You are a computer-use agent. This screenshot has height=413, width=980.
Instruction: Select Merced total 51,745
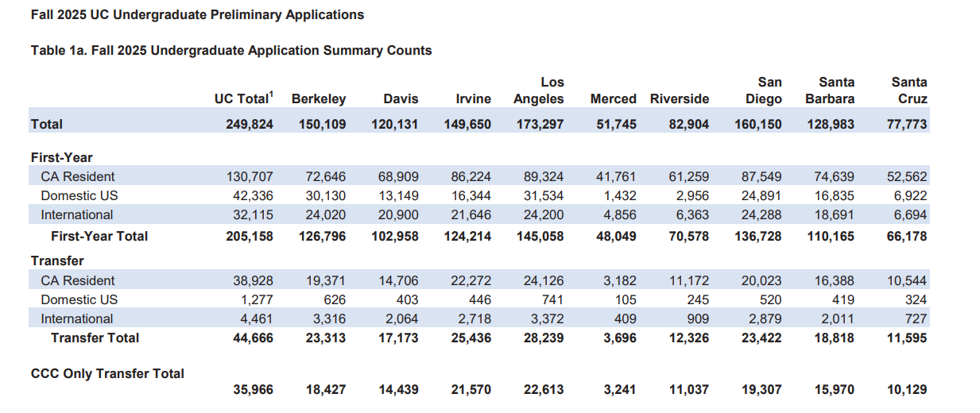pos(616,125)
